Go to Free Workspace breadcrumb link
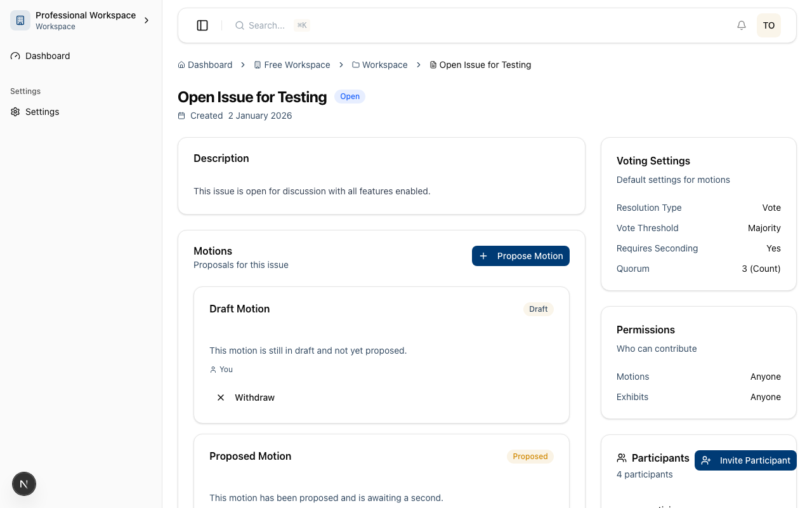Image resolution: width=812 pixels, height=508 pixels. pos(297,65)
